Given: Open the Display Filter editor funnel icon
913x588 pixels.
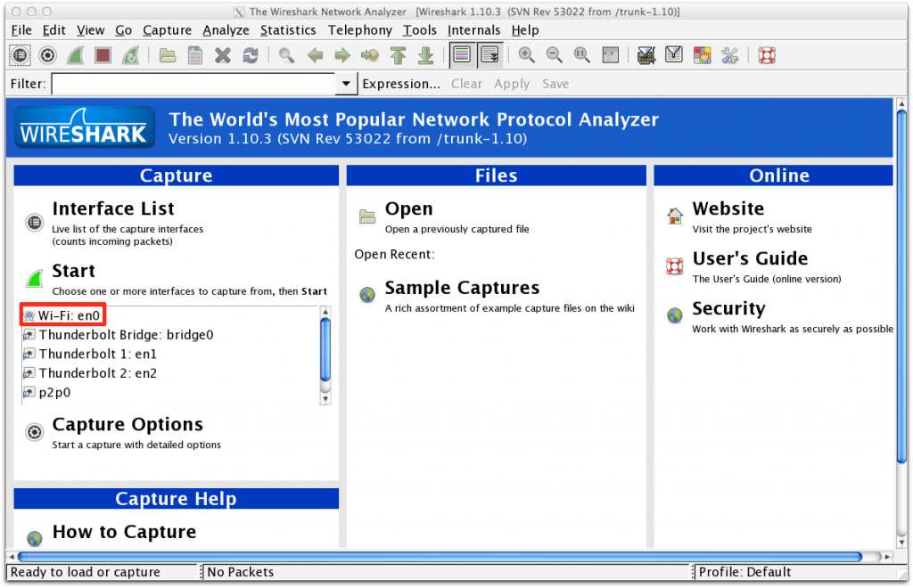Looking at the screenshot, I should [674, 54].
